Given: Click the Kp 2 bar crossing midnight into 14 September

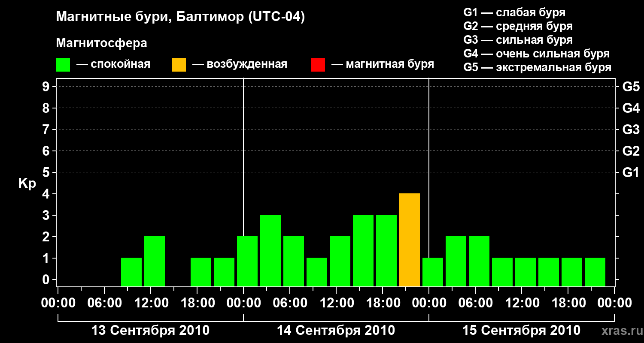Looking at the screenshot, I should point(247,262).
